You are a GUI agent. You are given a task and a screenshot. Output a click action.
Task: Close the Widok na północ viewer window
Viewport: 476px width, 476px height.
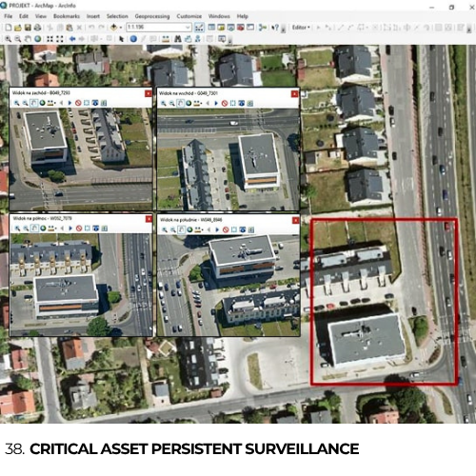click(149, 219)
